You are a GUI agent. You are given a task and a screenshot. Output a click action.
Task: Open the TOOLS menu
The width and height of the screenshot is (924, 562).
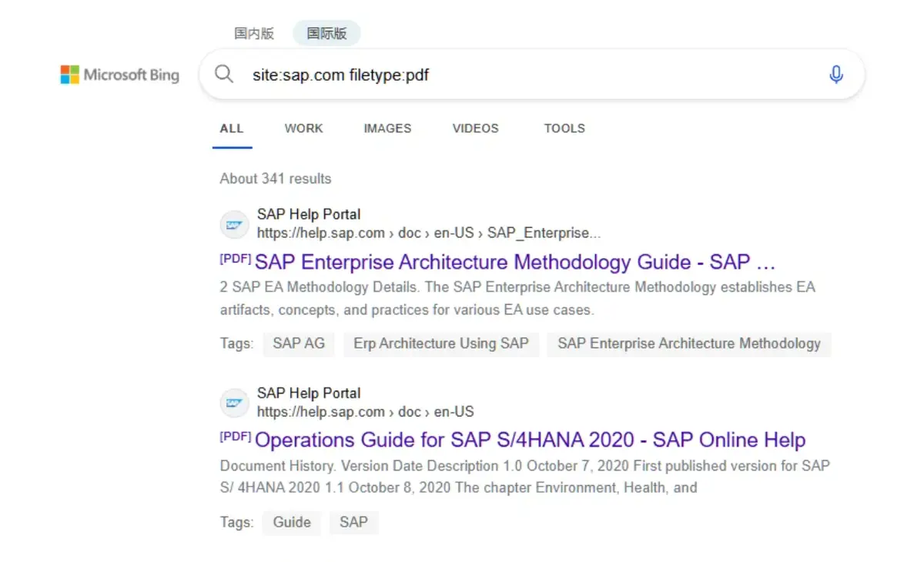(564, 129)
